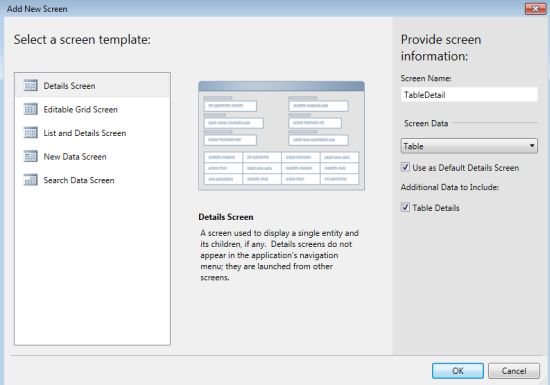Uncheck the Table Details checkbox
This screenshot has height=385, width=550.
(x=405, y=207)
